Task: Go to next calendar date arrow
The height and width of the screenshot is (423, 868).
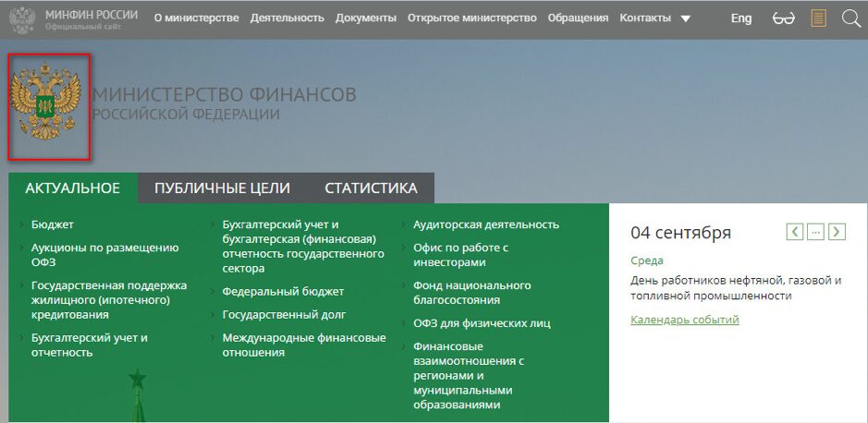Action: tap(837, 232)
